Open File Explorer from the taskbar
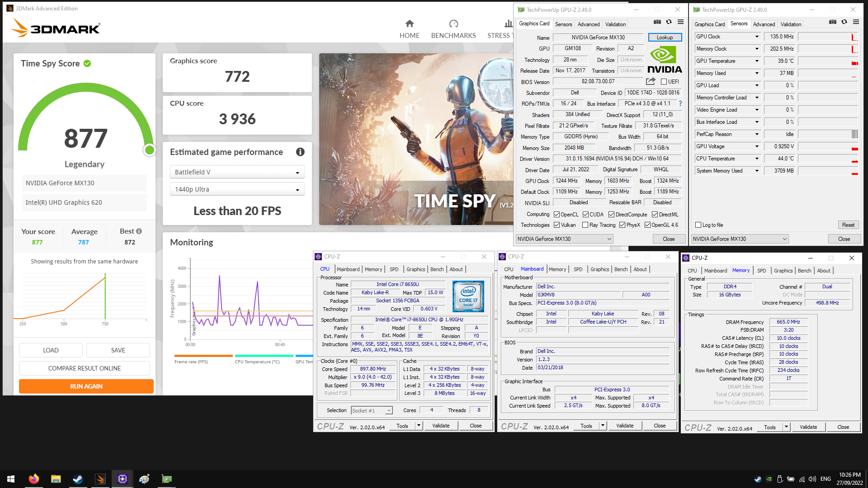This screenshot has height=488, width=868. pyautogui.click(x=56, y=479)
